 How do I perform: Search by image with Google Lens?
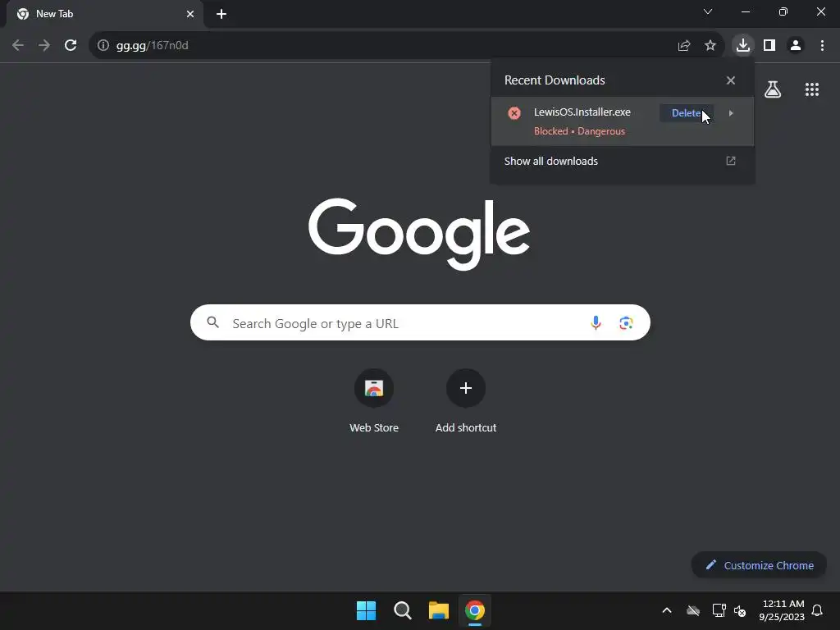tap(626, 323)
